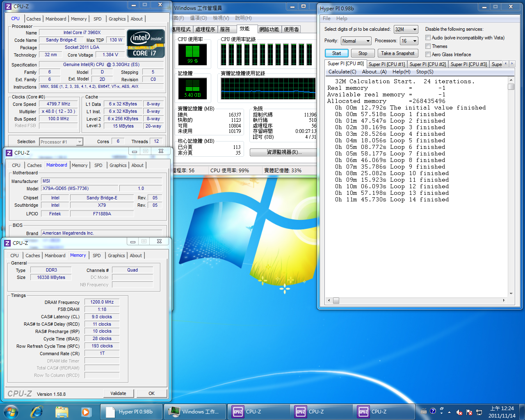This screenshot has height=420, width=525.
Task: Open Action Center flag tray icon
Action: (469, 412)
